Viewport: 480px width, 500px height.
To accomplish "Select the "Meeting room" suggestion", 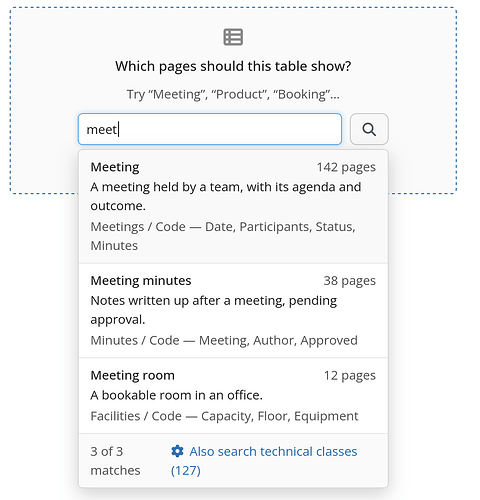I will click(233, 396).
